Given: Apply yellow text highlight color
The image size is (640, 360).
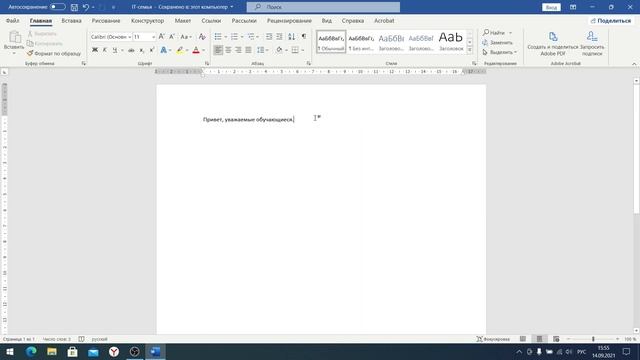Looking at the screenshot, I should 180,50.
